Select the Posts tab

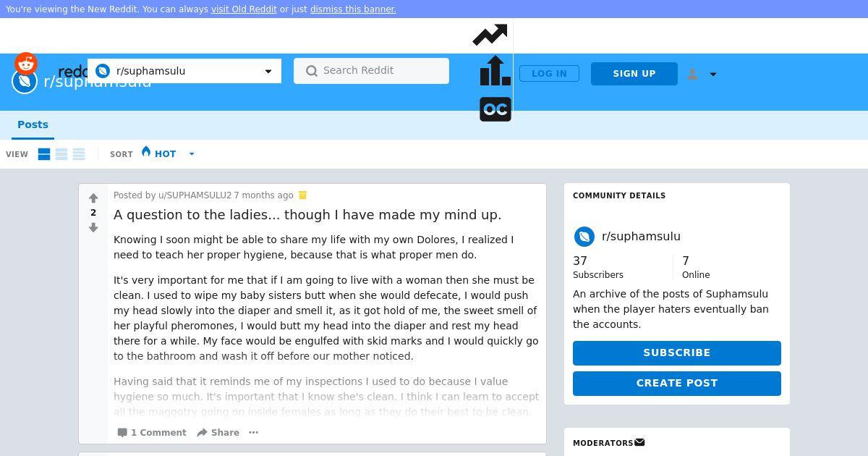[x=33, y=124]
